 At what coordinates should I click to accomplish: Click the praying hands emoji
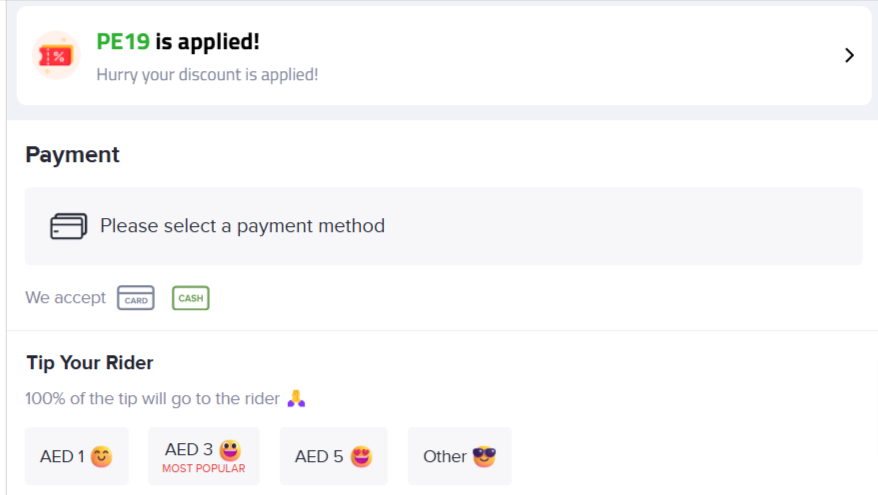click(x=295, y=399)
